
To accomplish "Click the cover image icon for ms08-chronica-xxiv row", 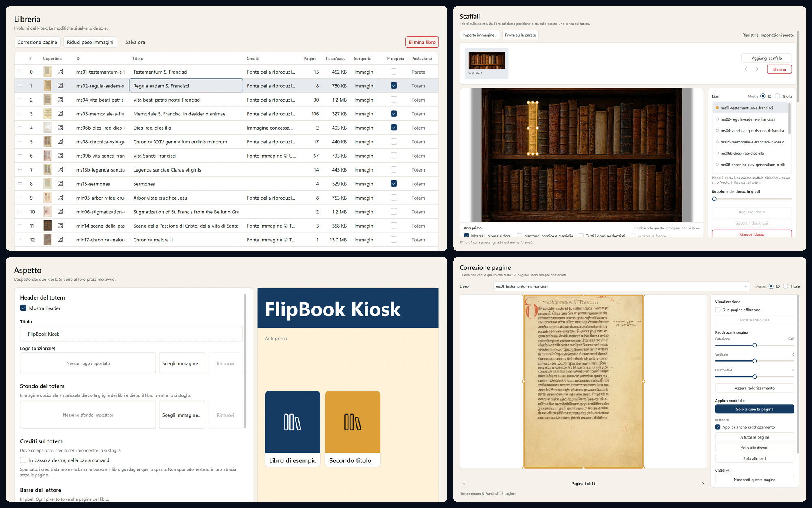I will (60, 141).
